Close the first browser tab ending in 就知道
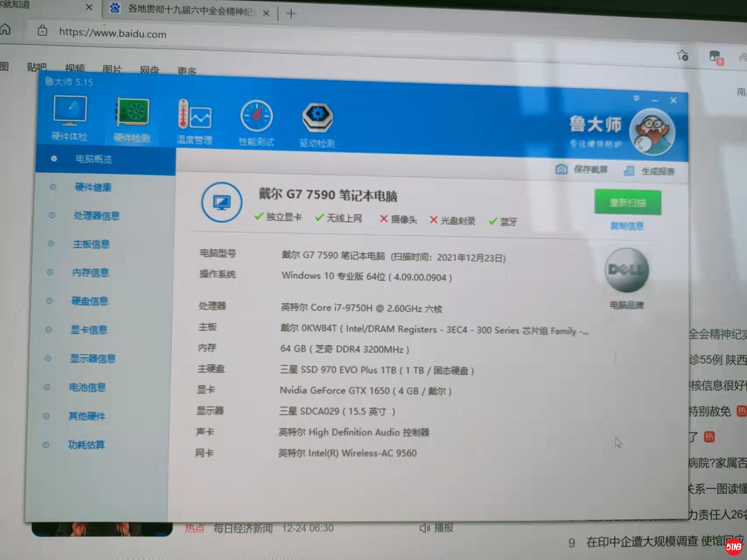 click(x=89, y=7)
